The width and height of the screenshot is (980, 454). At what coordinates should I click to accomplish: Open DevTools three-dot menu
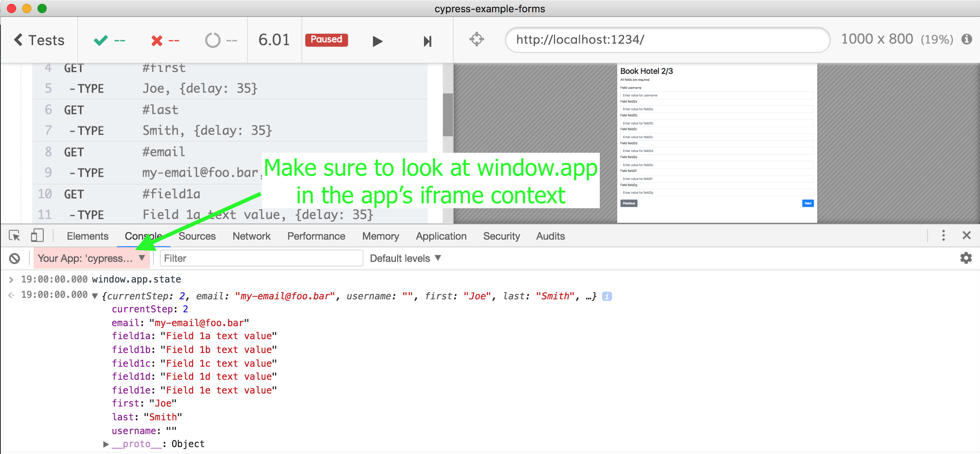[x=943, y=235]
